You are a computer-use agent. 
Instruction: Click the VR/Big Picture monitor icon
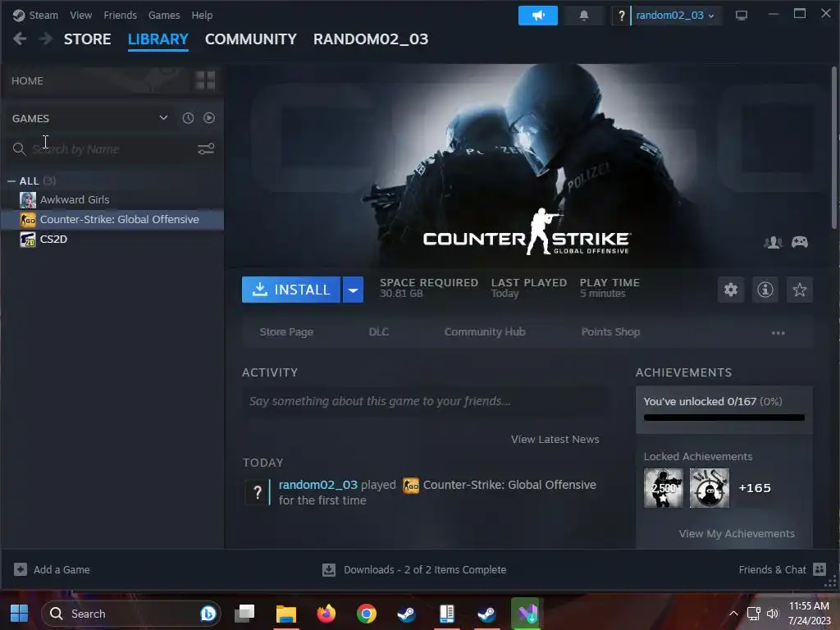[x=742, y=16]
